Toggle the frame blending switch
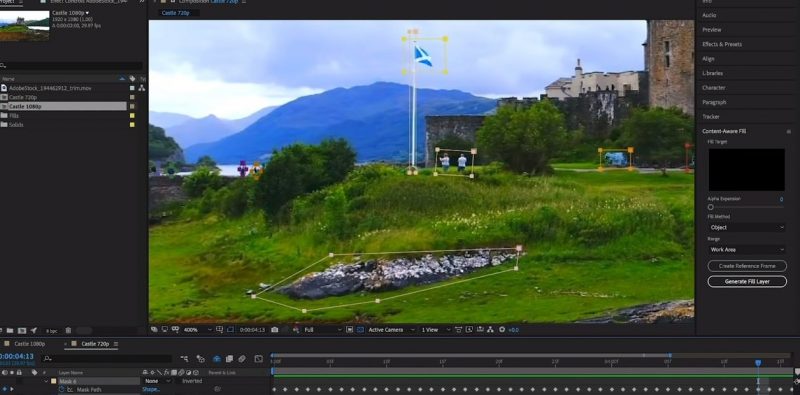This screenshot has width=800, height=395. click(230, 359)
